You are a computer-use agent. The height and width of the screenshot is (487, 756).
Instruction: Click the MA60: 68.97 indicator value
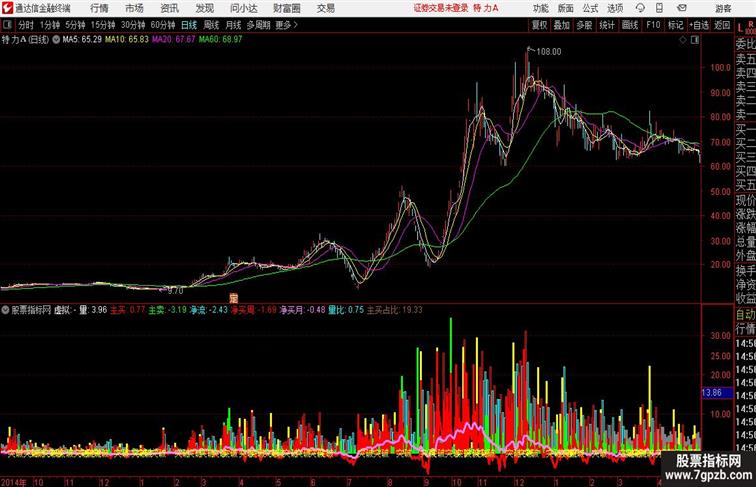click(x=220, y=40)
